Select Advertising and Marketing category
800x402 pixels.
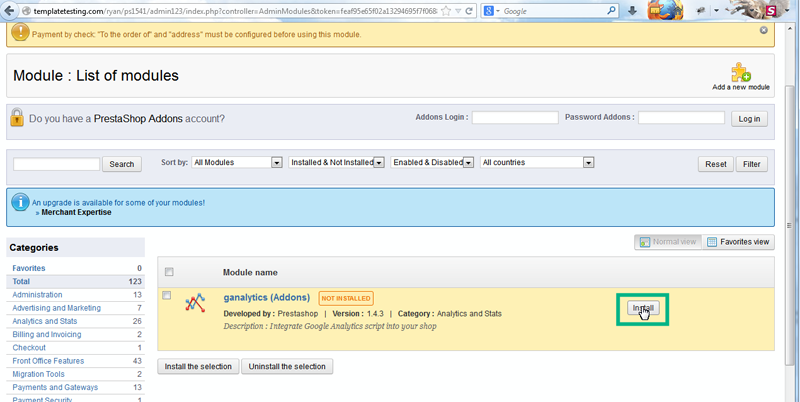pyautogui.click(x=57, y=308)
